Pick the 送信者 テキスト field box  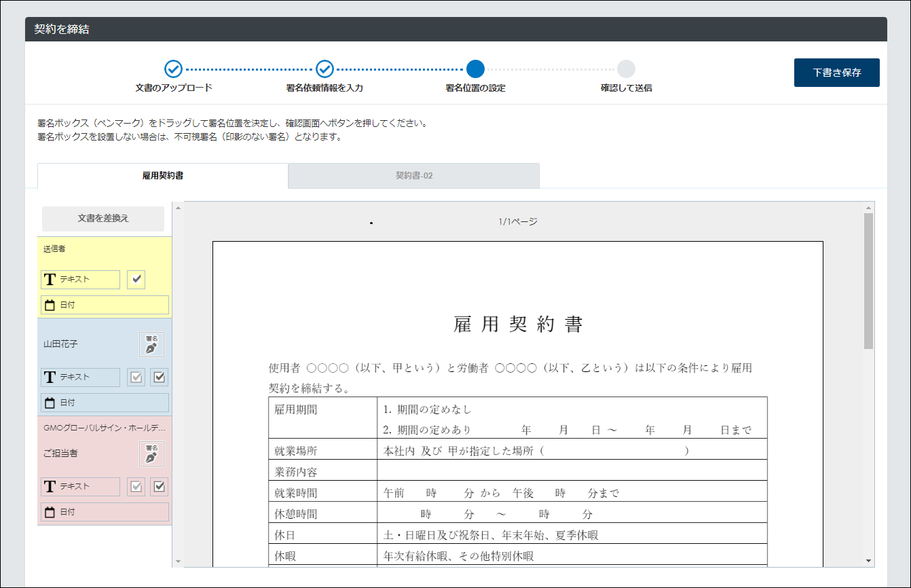pyautogui.click(x=80, y=279)
